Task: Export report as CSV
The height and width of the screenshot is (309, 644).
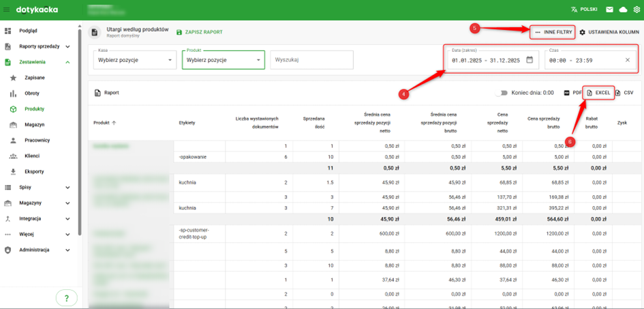Action: point(625,93)
